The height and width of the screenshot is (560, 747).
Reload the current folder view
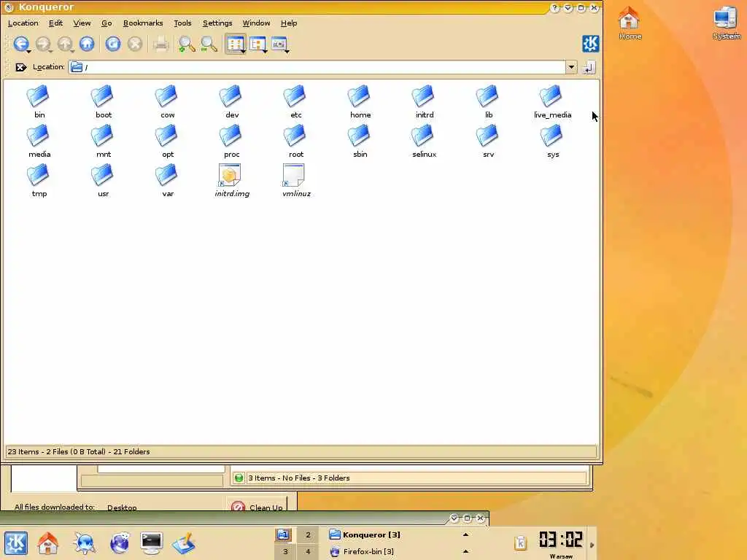(x=113, y=44)
